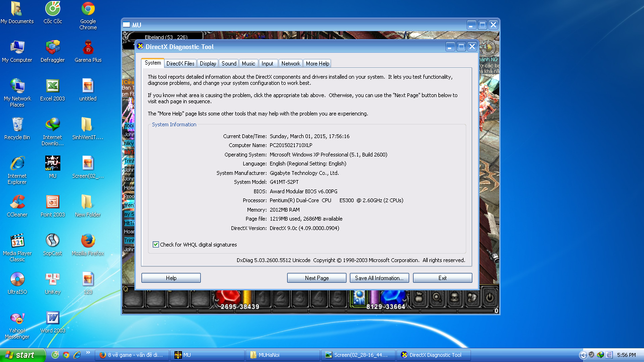This screenshot has width=644, height=362.
Task: Launch the SopCast desktop icon
Action: click(x=53, y=245)
